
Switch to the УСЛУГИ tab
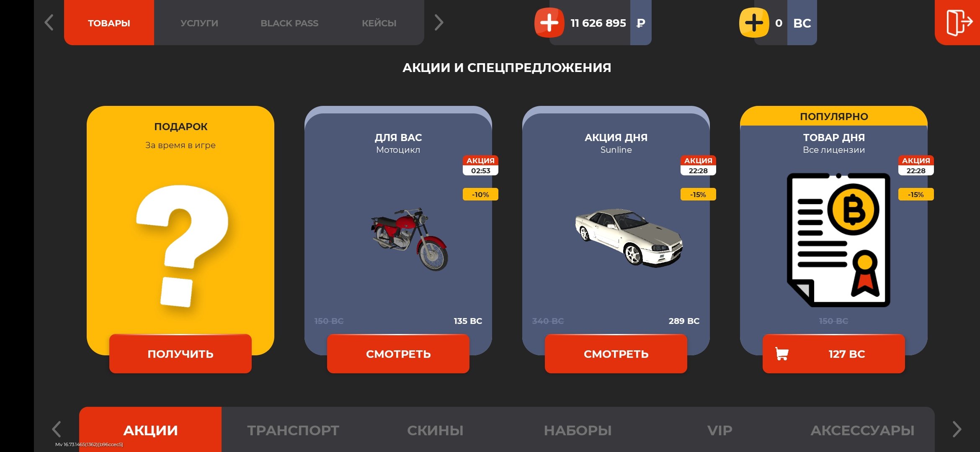[x=199, y=23]
